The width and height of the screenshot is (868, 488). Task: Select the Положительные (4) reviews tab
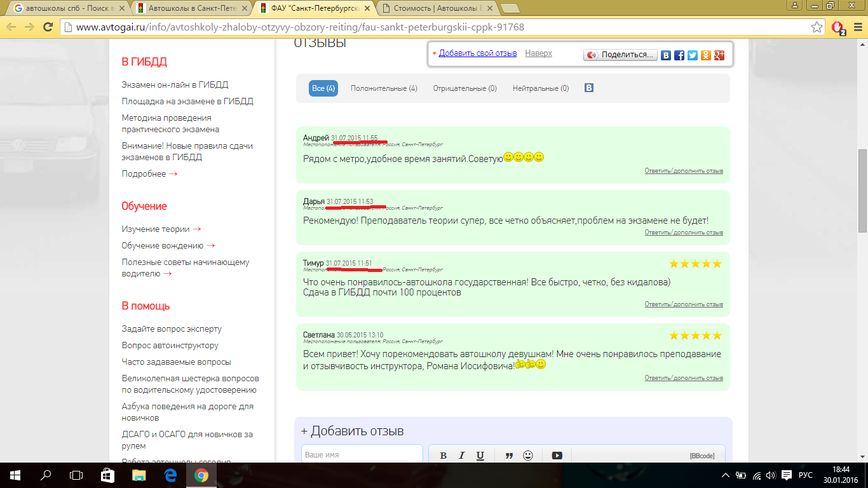pyautogui.click(x=384, y=88)
